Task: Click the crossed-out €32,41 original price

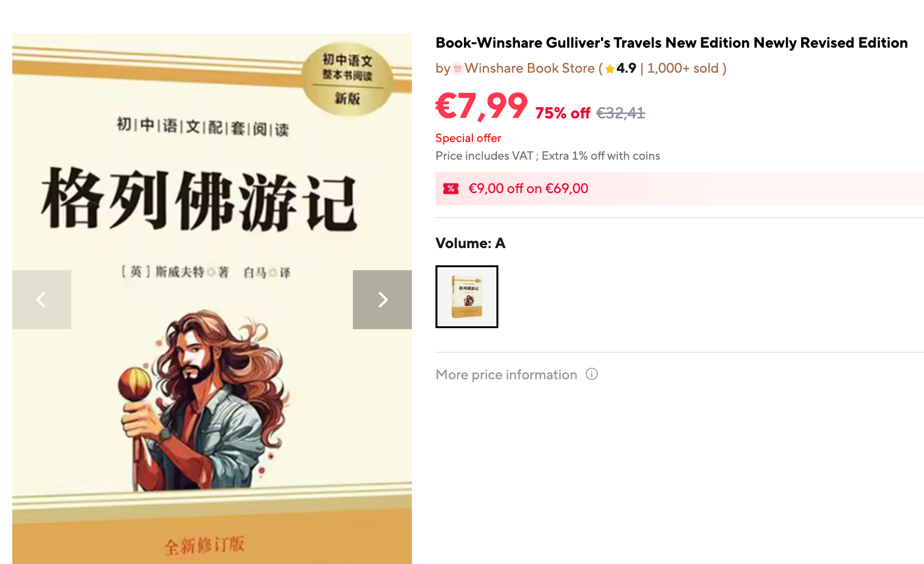Action: coord(621,113)
